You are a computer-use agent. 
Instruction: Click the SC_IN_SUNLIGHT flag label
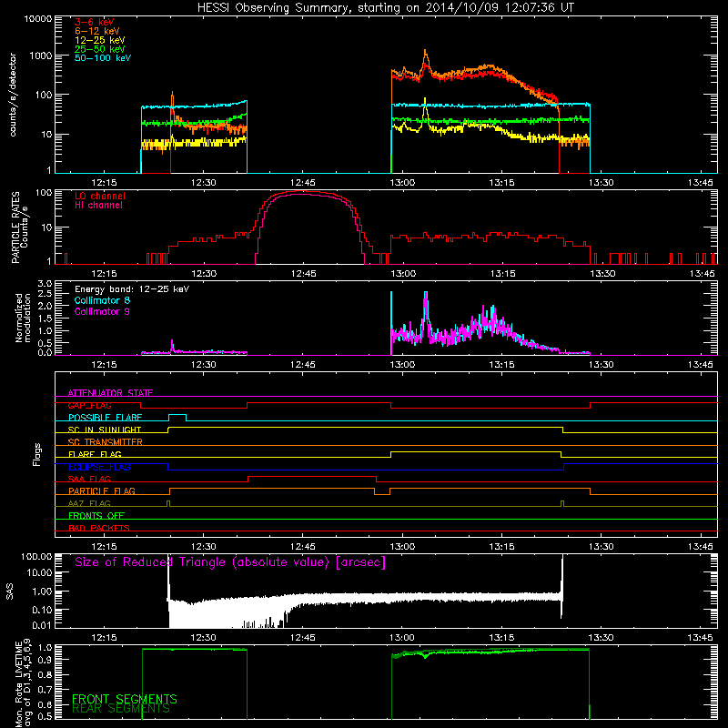(x=105, y=430)
